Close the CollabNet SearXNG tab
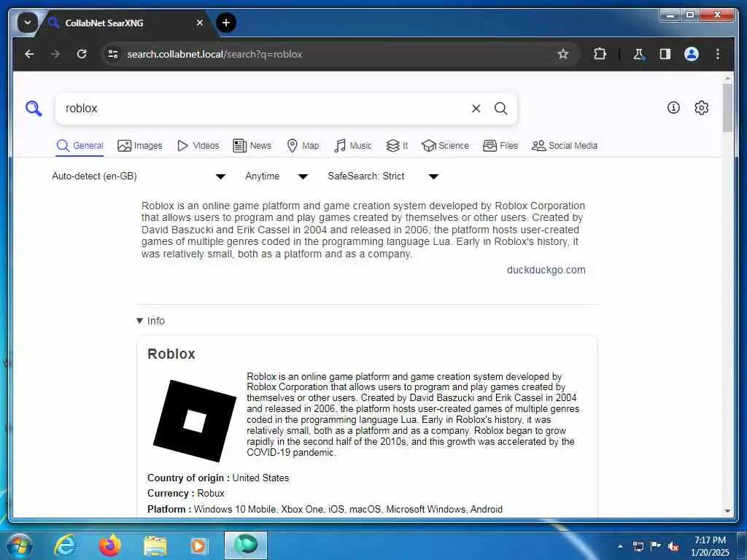747x560 pixels. (200, 23)
